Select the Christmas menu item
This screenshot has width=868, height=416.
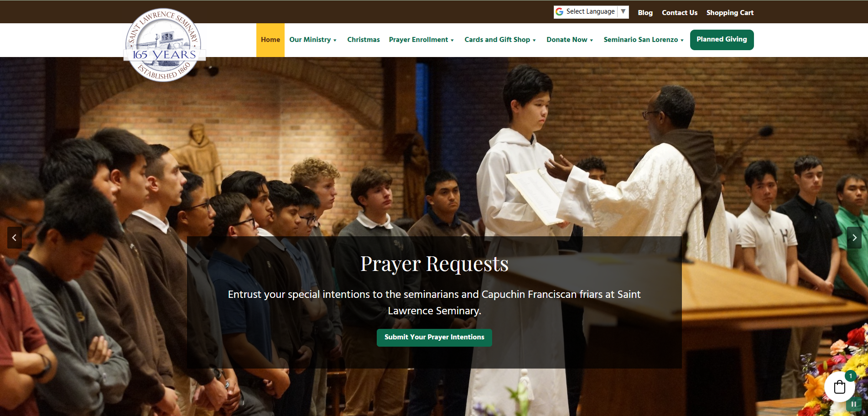tap(363, 40)
